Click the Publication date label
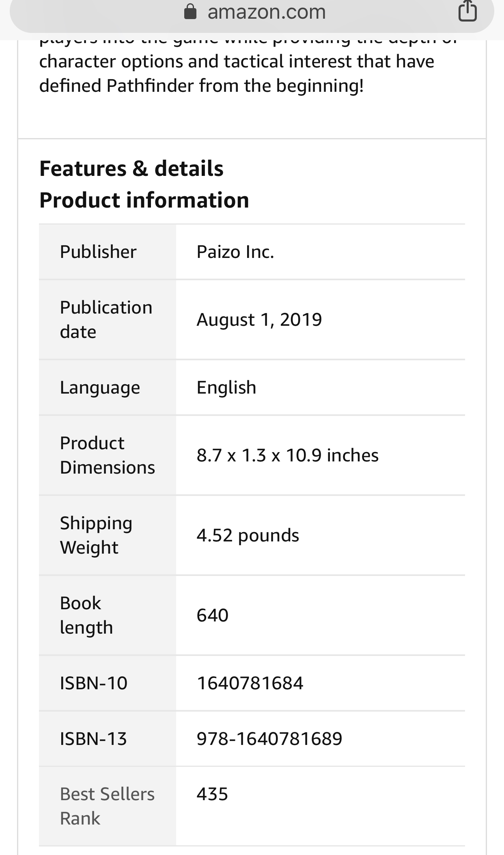This screenshot has height=855, width=504. coord(106,320)
